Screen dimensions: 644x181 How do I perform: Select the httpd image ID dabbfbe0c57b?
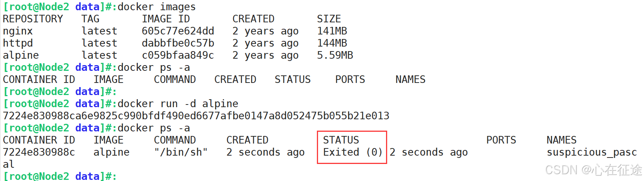pyautogui.click(x=178, y=43)
